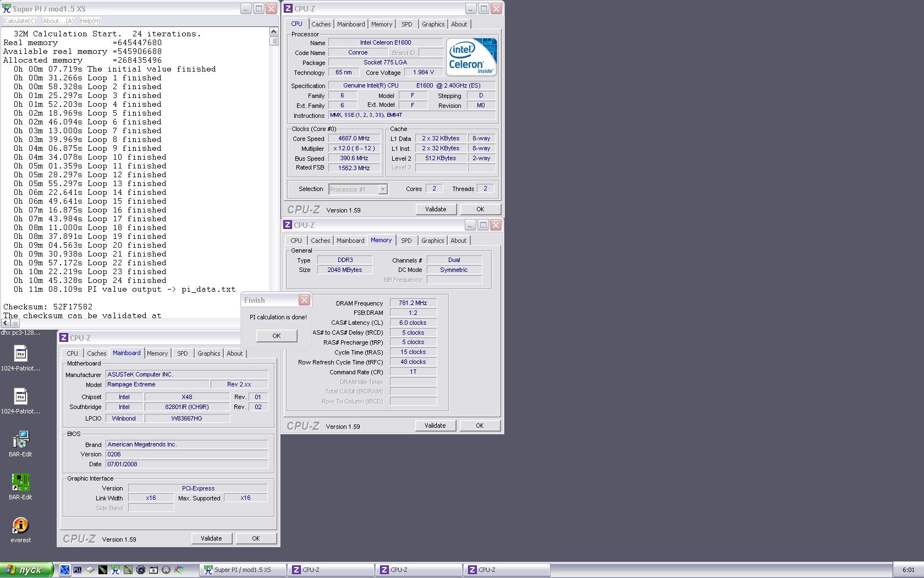Image resolution: width=924 pixels, height=578 pixels.
Task: Click Validate in the Memory tab window
Action: (x=435, y=426)
